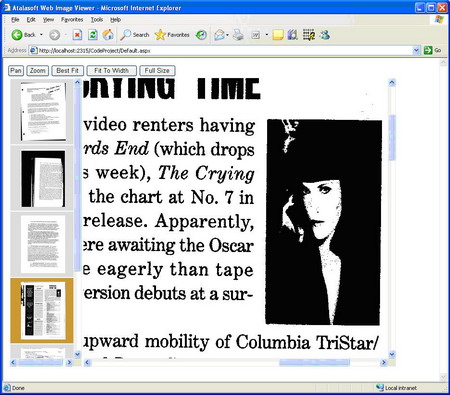450x395 pixels.
Task: Open the Search toolbar button
Action: tap(135, 35)
